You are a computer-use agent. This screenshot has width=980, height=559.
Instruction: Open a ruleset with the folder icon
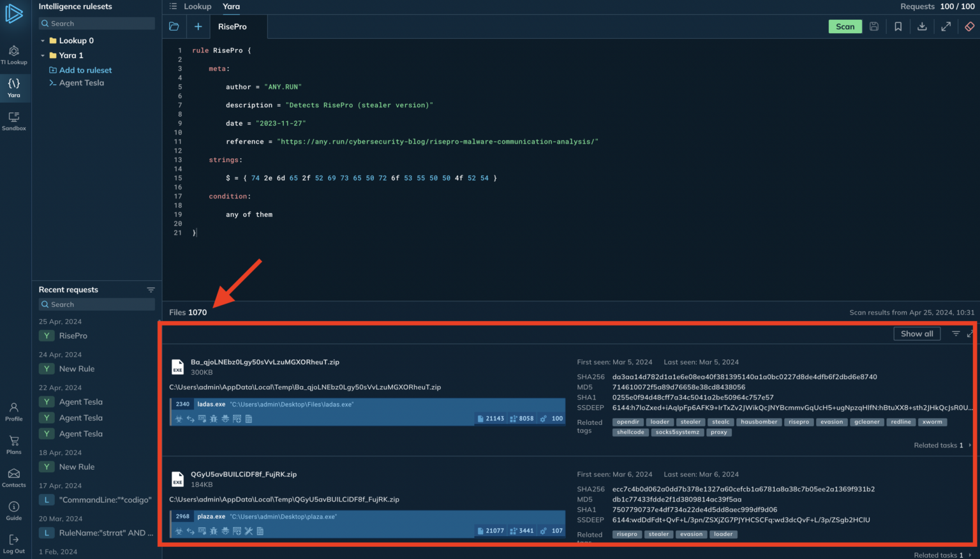coord(174,26)
